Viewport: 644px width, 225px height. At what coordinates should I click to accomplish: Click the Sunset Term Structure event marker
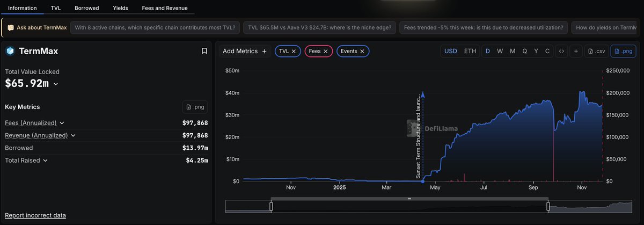(422, 181)
